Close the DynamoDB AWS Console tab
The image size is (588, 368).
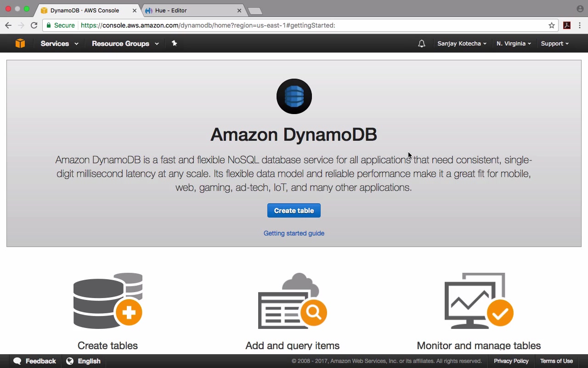point(135,10)
